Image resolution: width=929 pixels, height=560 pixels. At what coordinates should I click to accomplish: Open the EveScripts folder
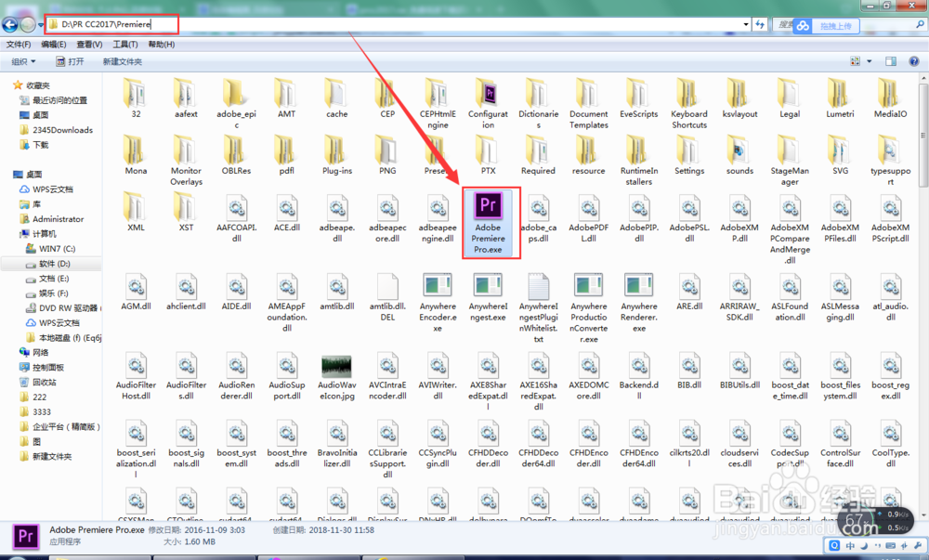point(639,98)
